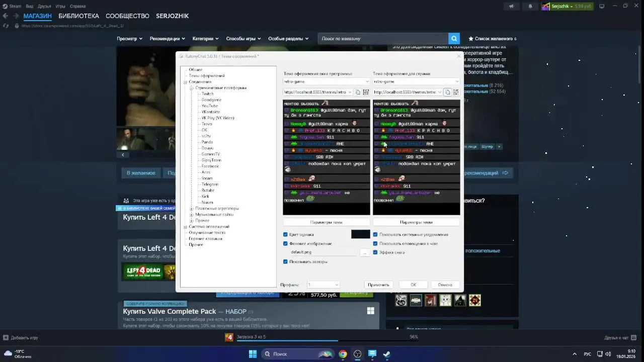
Task: Click previous screenshot arrow under game media
Action: point(123,155)
